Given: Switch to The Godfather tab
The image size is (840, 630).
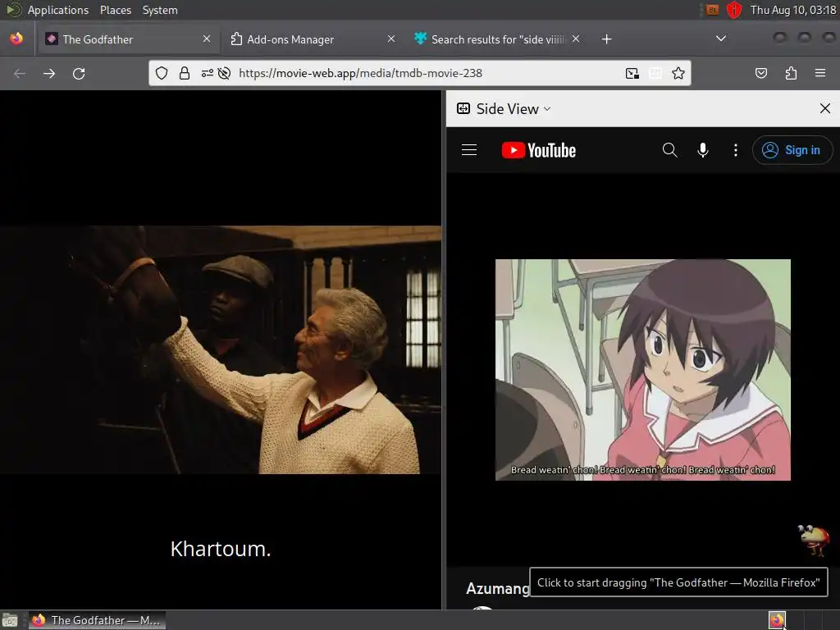Looking at the screenshot, I should point(129,39).
